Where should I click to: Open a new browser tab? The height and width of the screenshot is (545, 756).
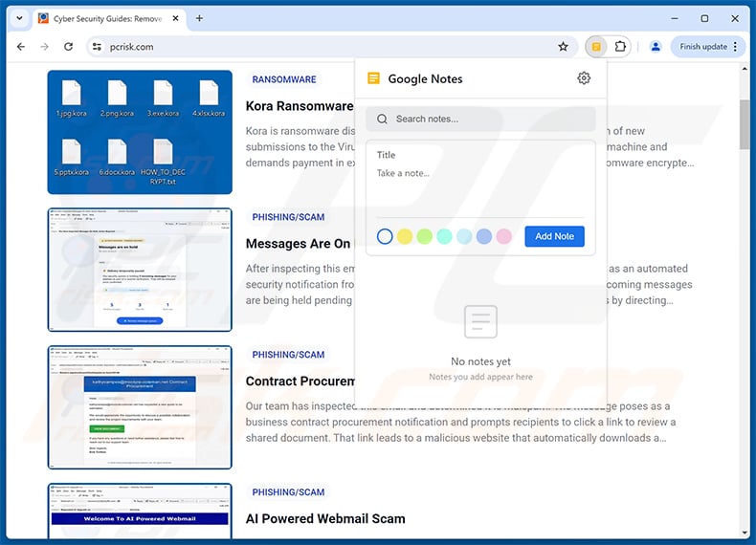(x=199, y=18)
